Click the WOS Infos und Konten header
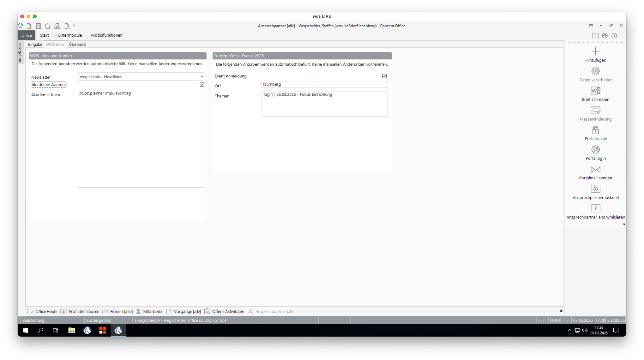 coord(117,56)
